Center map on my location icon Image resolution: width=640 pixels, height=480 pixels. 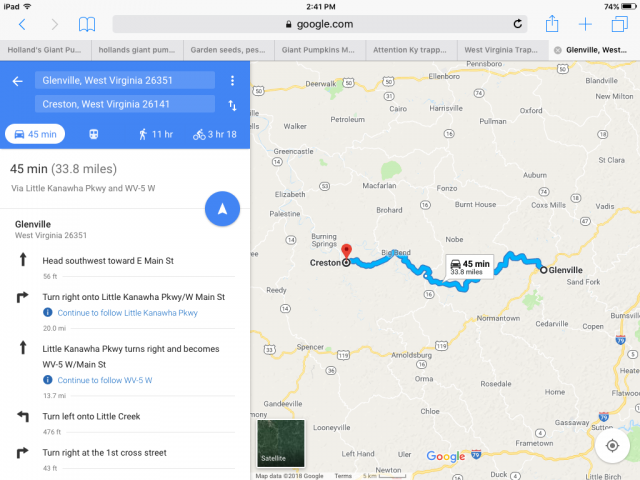(612, 445)
